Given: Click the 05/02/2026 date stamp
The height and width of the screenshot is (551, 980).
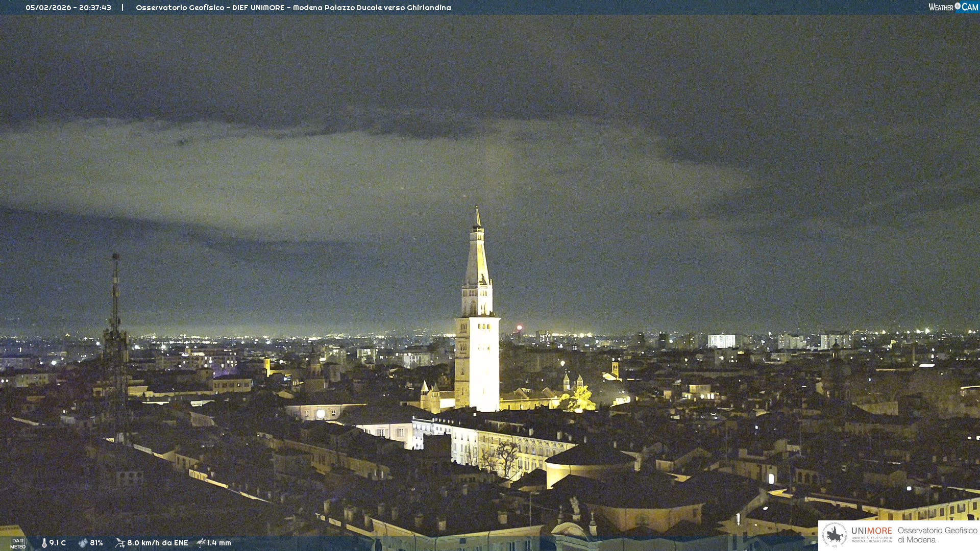Looking at the screenshot, I should pos(48,8).
